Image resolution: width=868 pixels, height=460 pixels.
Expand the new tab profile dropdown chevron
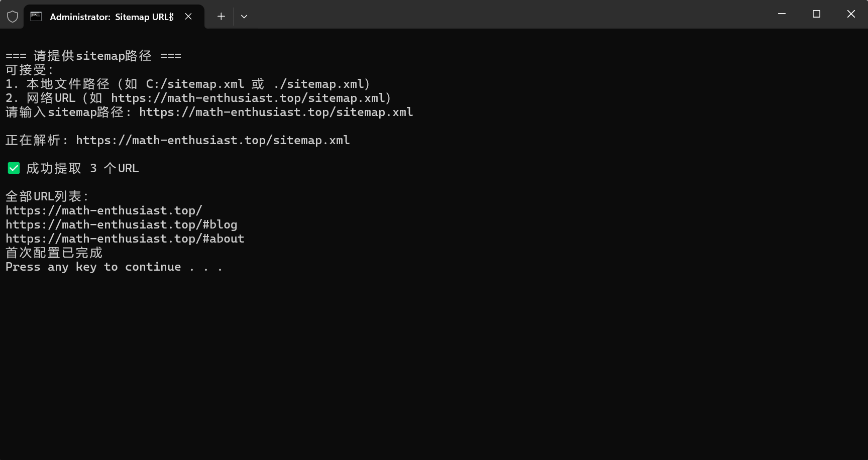coord(244,17)
